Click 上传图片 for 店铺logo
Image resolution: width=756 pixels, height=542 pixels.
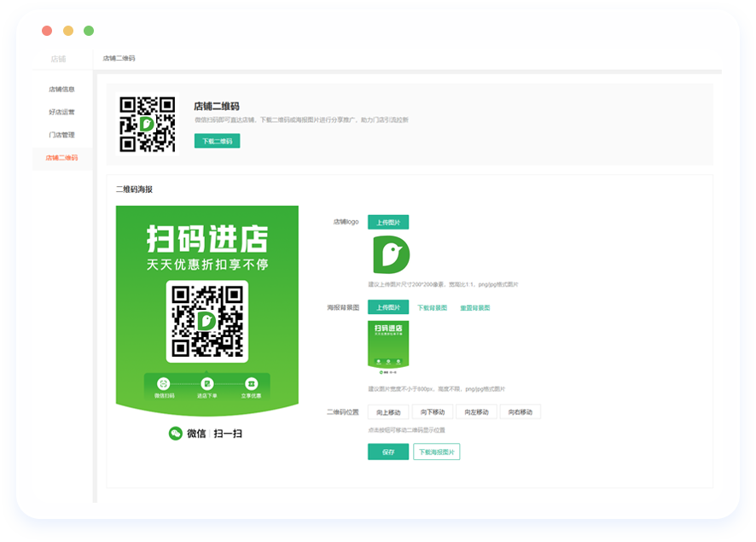click(388, 222)
